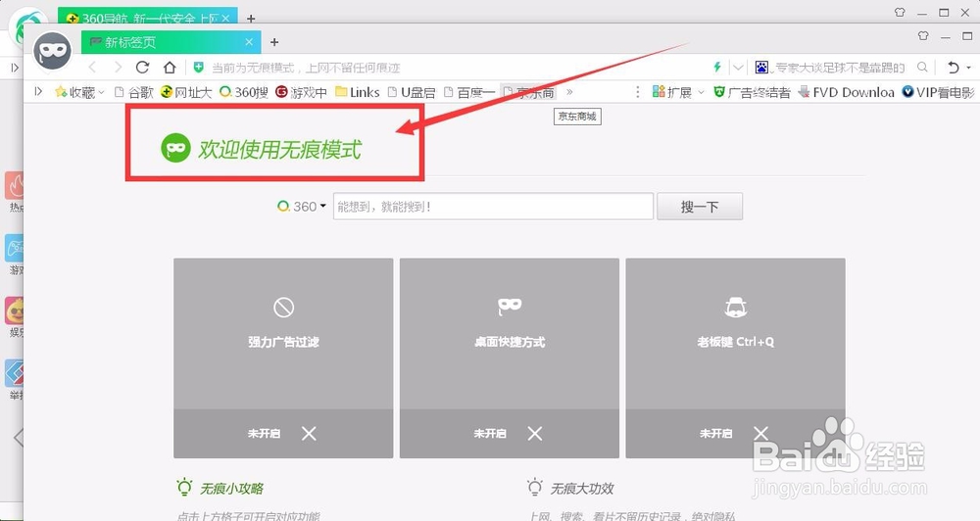The width and height of the screenshot is (980, 521).
Task: Click the magnifier search icon in toolbar
Action: point(922,67)
